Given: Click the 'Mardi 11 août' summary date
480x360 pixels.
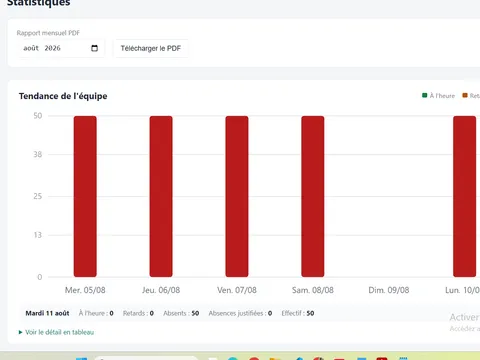Looking at the screenshot, I should (47, 313).
